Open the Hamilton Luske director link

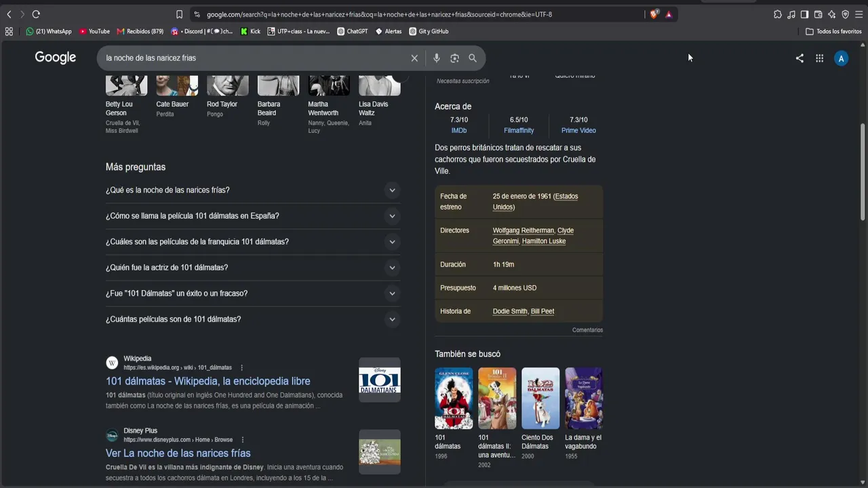(x=544, y=241)
